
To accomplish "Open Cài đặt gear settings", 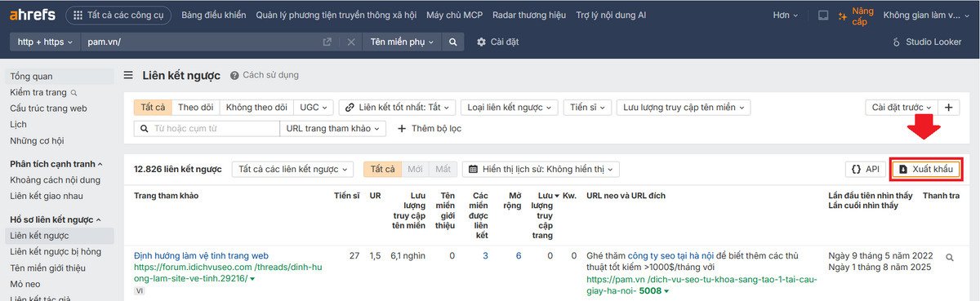I will (497, 42).
